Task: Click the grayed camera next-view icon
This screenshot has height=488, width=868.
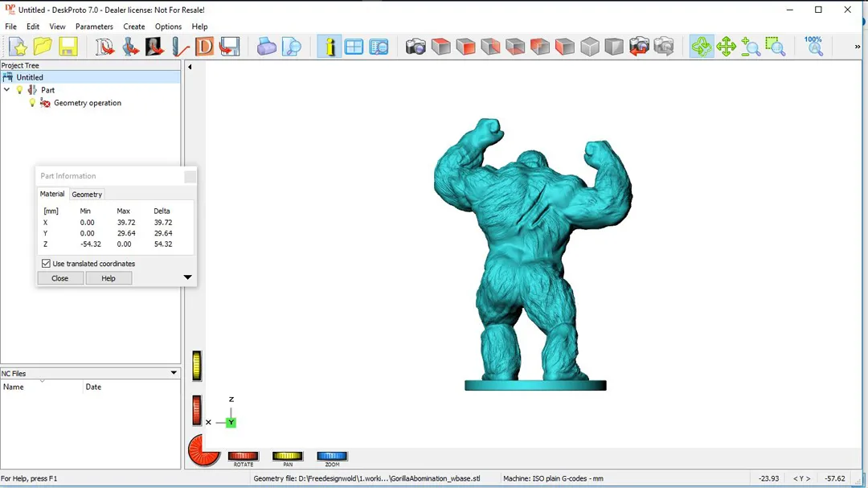Action: click(x=664, y=47)
